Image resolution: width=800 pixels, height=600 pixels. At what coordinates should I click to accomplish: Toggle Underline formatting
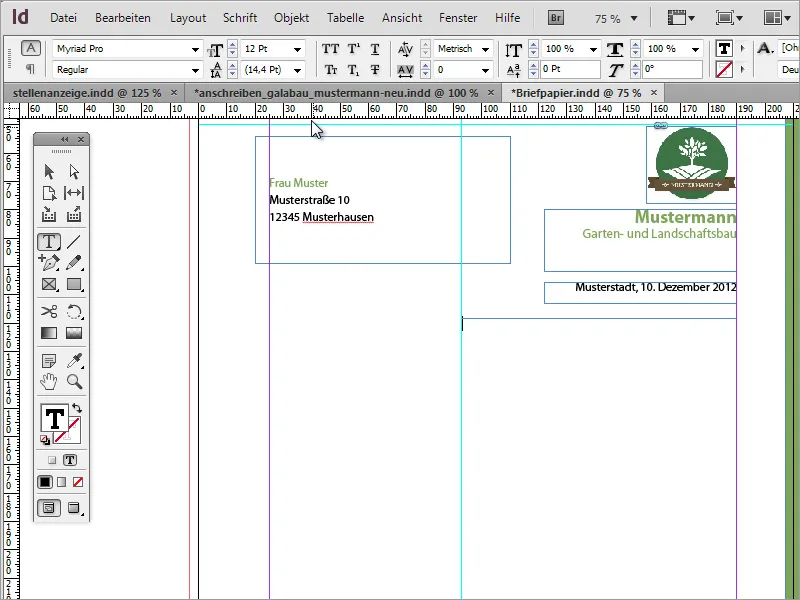point(375,49)
